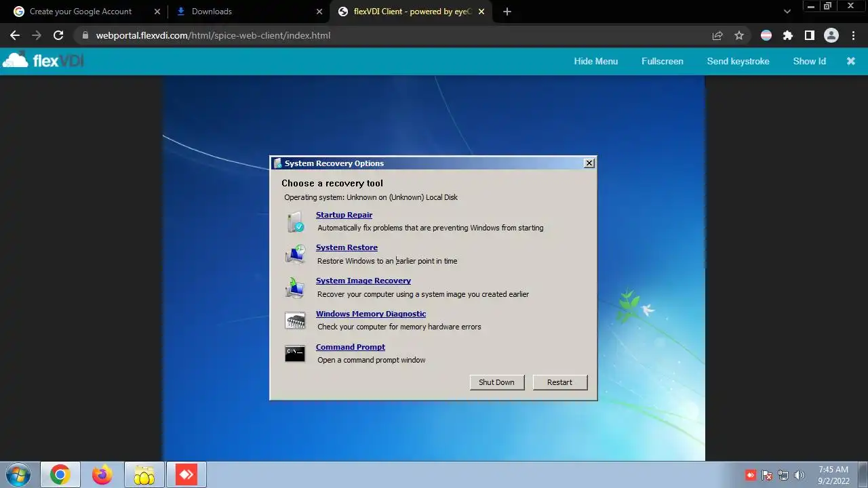This screenshot has height=488, width=868.
Task: Open Send keystroke menu item
Action: tap(738, 61)
